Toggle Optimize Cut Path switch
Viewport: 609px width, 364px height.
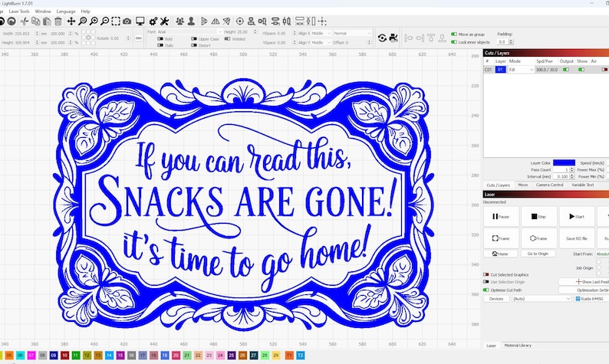(x=486, y=290)
